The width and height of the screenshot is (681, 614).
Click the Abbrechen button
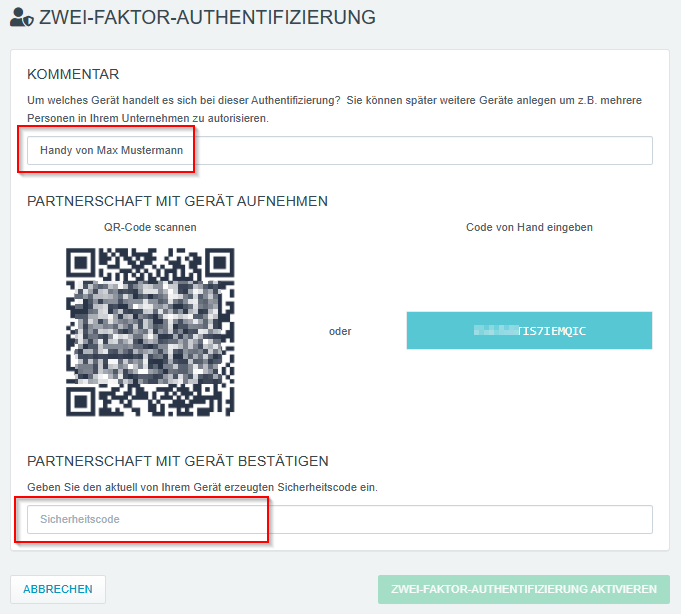click(58, 589)
